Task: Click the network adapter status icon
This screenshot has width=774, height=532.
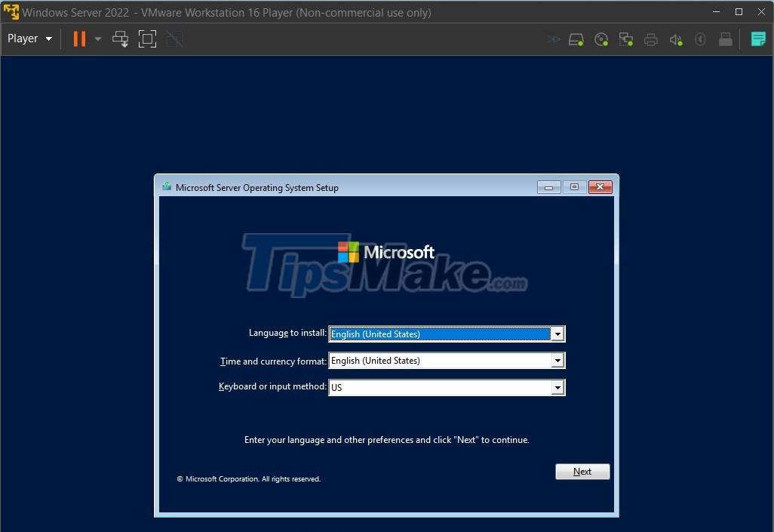Action: tap(626, 39)
